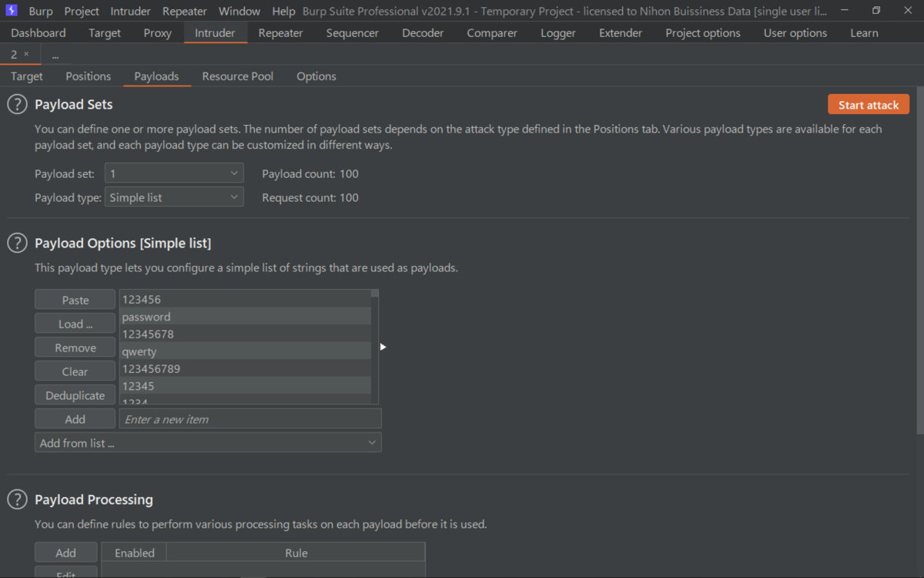Expand the Add from list dropdown

pyautogui.click(x=208, y=442)
